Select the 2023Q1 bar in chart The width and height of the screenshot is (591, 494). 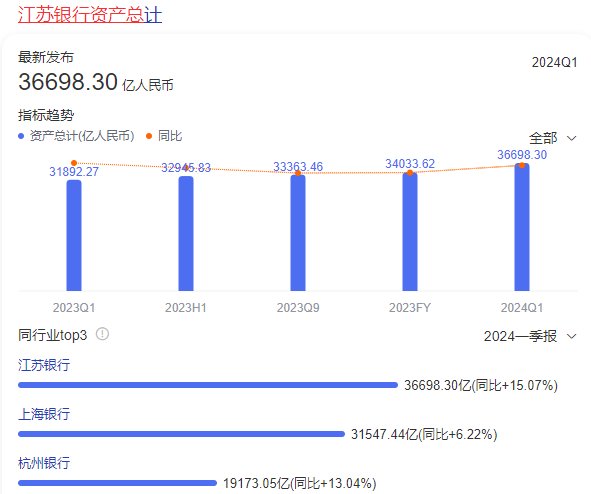[x=74, y=236]
